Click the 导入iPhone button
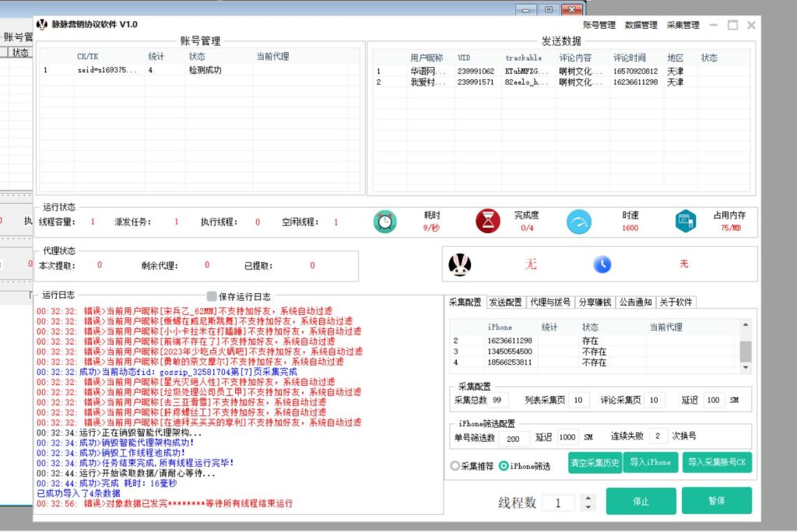 (x=650, y=463)
